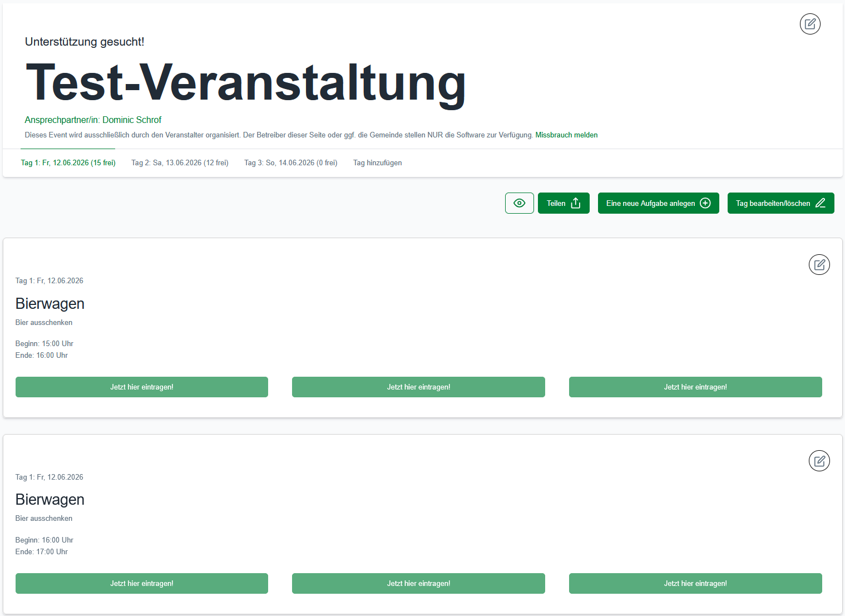Edit the 15:00 Uhr Bierwagen task
The height and width of the screenshot is (616, 845).
[x=819, y=265]
